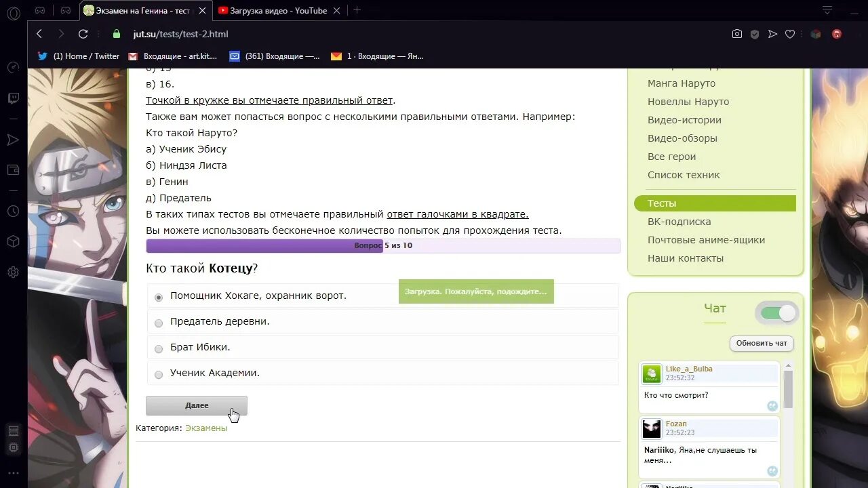
Task: Select answer Брат Ибики
Action: pyautogui.click(x=159, y=348)
